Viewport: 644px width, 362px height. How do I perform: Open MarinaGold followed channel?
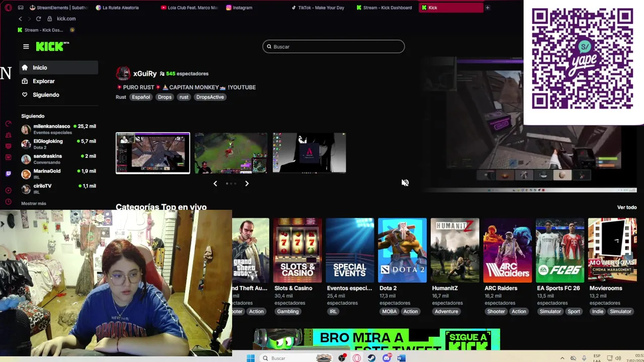(x=58, y=174)
